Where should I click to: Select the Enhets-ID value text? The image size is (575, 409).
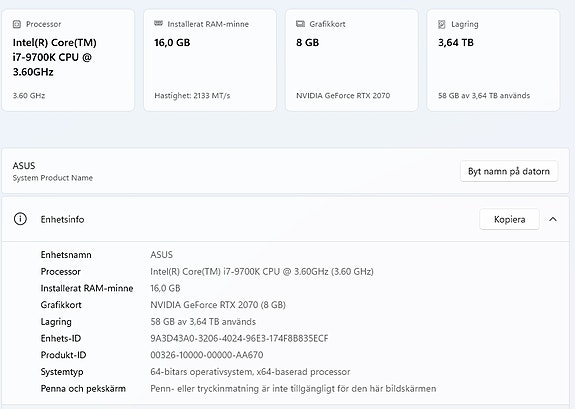click(239, 338)
